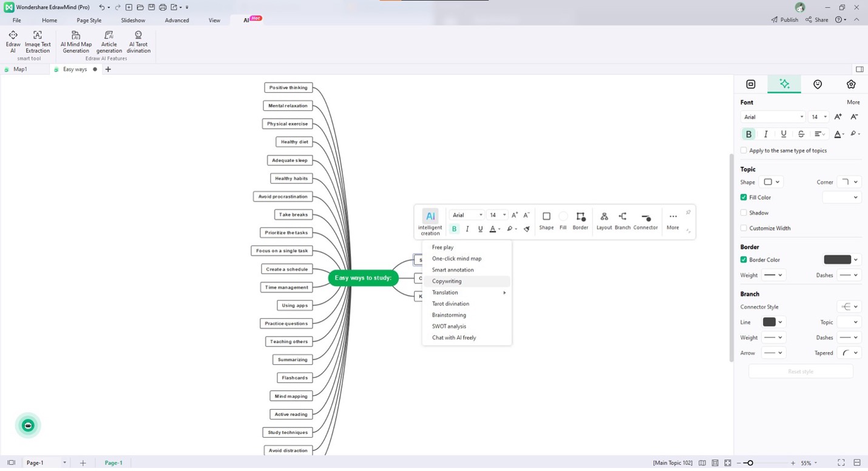Click the Share button
868x471 pixels.
click(817, 20)
